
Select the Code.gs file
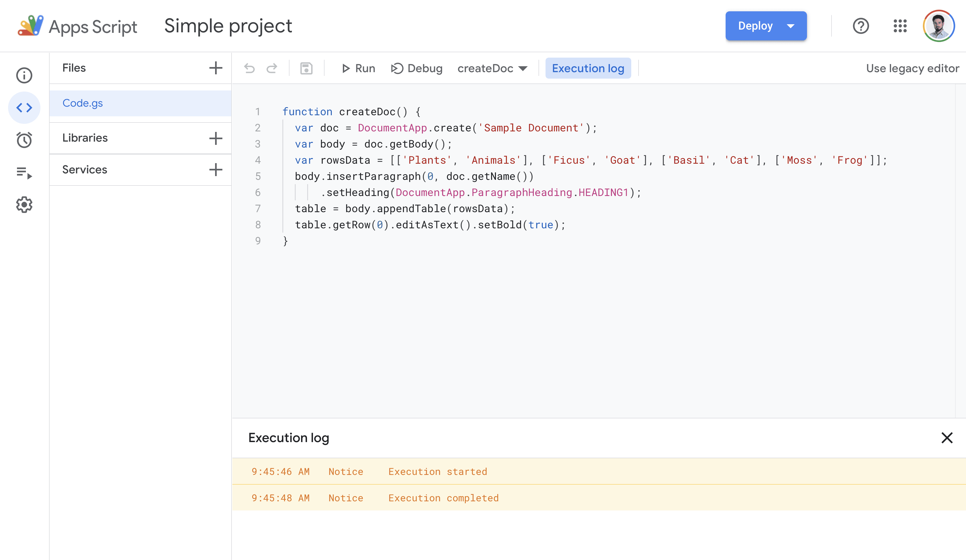coord(83,103)
